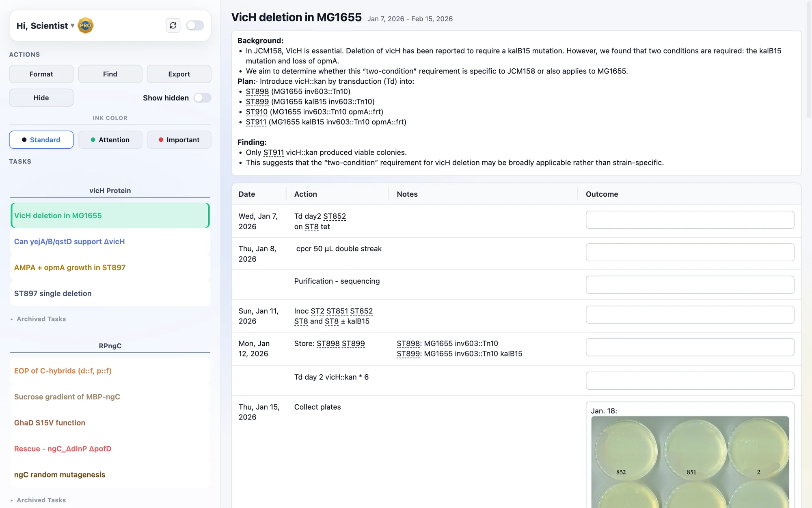The width and height of the screenshot is (812, 508).
Task: Open task GhaD S15V function
Action: (x=110, y=423)
